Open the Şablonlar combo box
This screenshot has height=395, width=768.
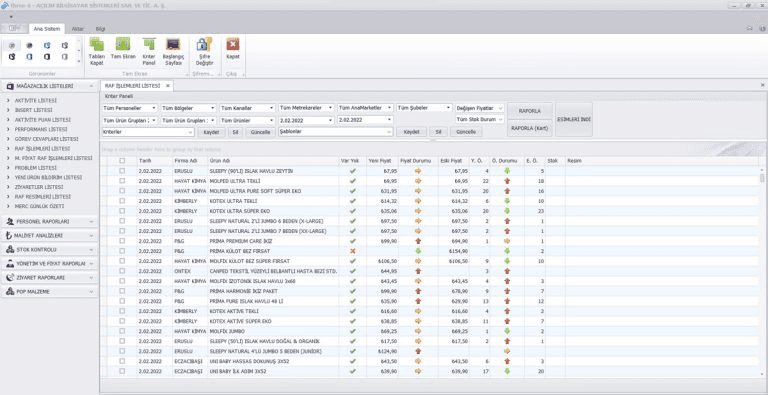pos(336,132)
